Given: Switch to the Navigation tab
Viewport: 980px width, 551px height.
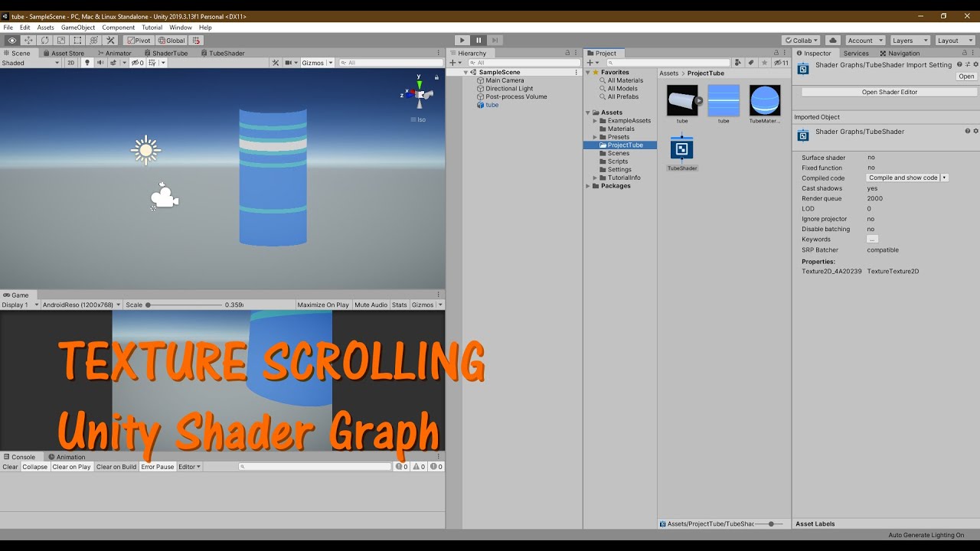Looking at the screenshot, I should click(900, 54).
